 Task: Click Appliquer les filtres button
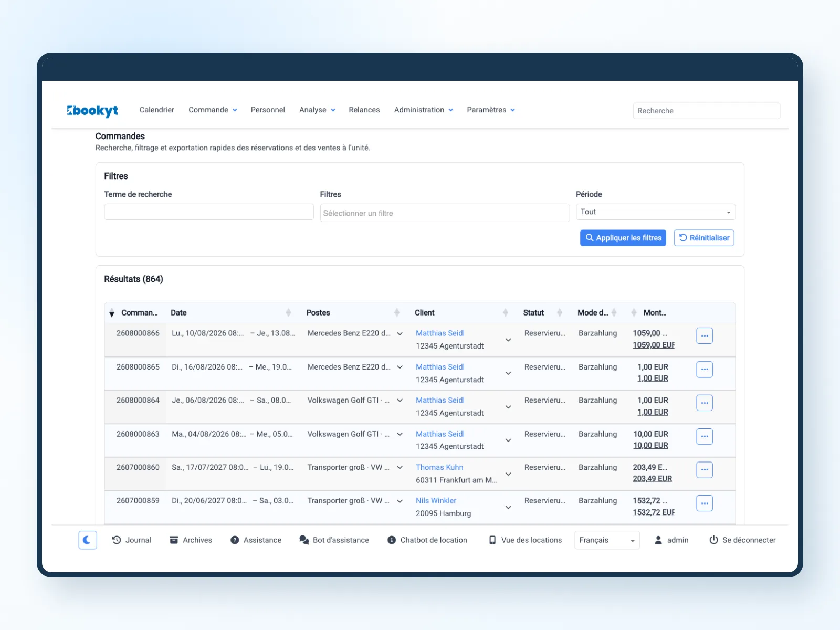pyautogui.click(x=623, y=238)
